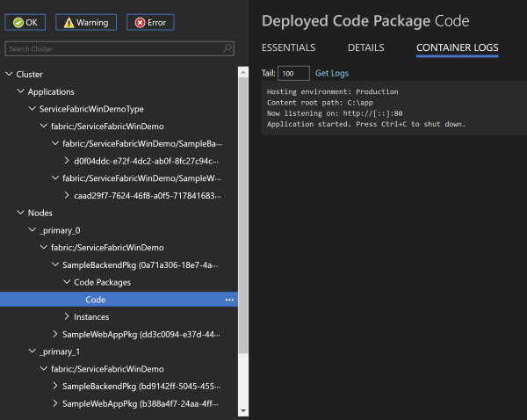527x420 pixels.
Task: Focus the Search Cluster input field
Action: [x=114, y=48]
